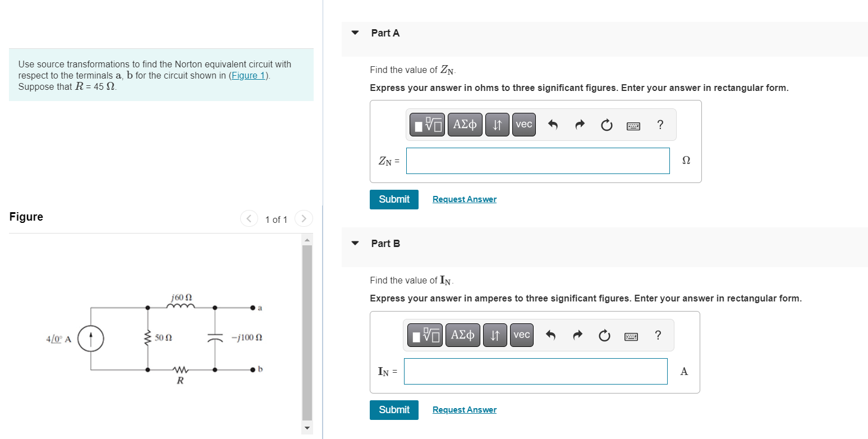Reset the Part A answer field

click(607, 125)
